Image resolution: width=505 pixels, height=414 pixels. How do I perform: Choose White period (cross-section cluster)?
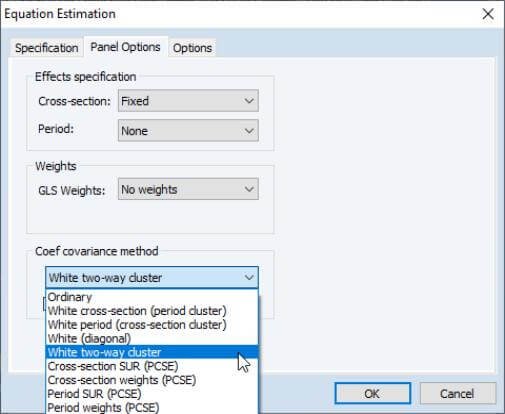152,325
